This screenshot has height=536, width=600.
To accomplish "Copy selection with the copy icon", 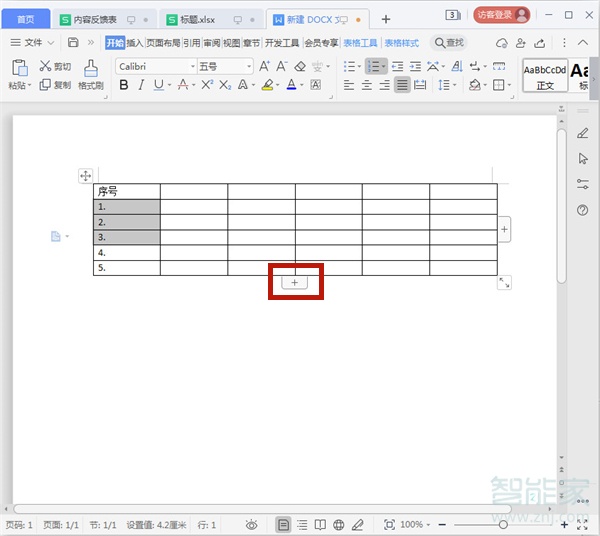I will (45, 85).
